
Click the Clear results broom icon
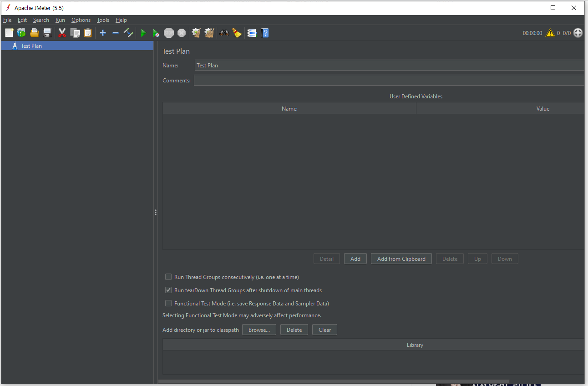point(196,33)
